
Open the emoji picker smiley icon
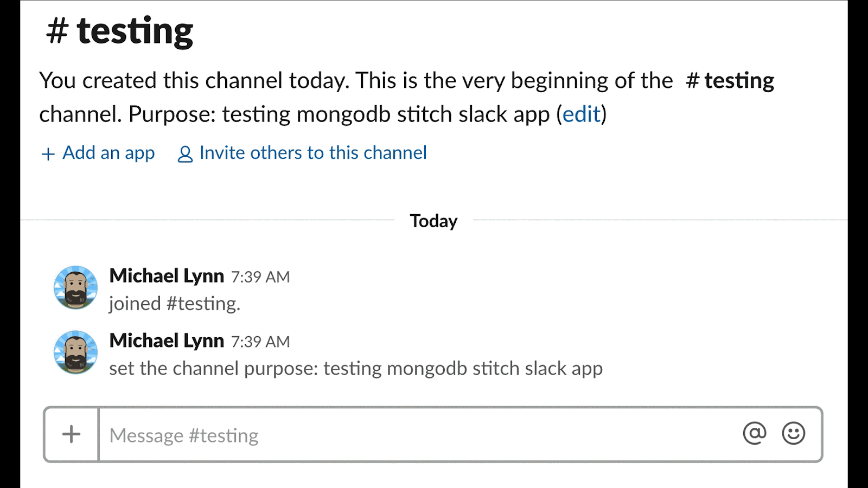tap(793, 433)
